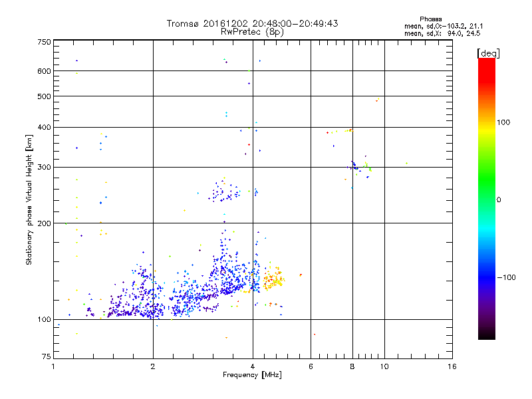Click the yellow-orange point cluster past 4 MHz
Image resolution: width=532 pixels, height=399 pixels.
coord(273,279)
